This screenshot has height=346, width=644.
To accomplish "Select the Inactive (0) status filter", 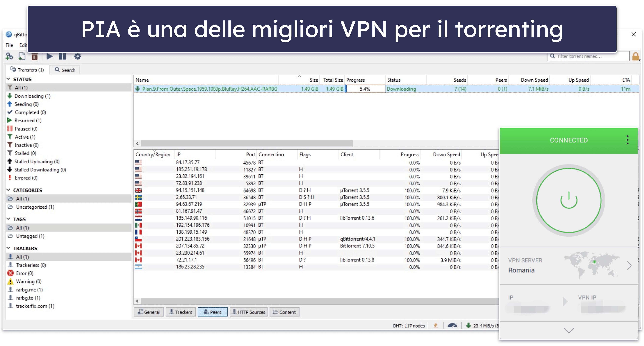I will pyautogui.click(x=23, y=145).
